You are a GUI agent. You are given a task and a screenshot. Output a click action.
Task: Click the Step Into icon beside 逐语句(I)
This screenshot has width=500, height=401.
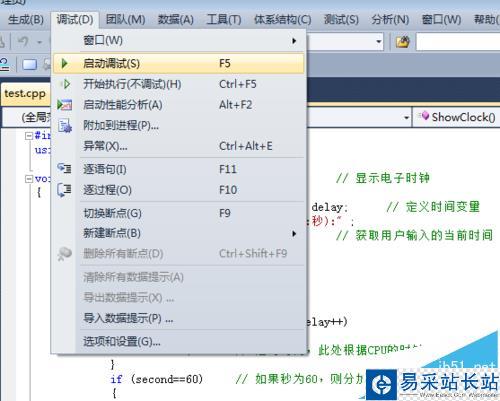click(x=64, y=168)
